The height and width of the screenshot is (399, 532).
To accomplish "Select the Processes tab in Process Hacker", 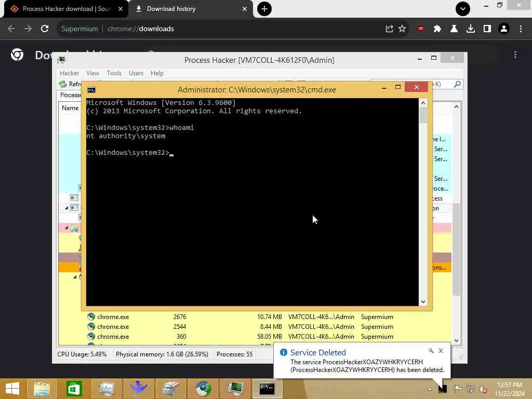I will coord(71,95).
